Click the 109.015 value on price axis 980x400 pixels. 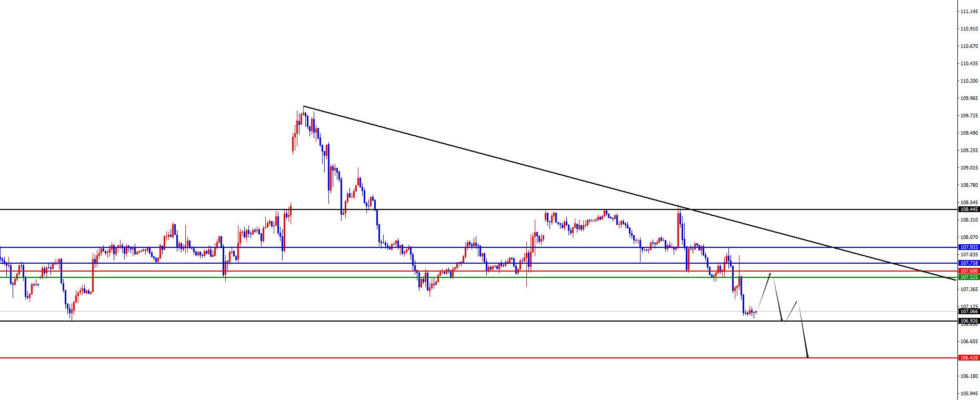coord(969,168)
